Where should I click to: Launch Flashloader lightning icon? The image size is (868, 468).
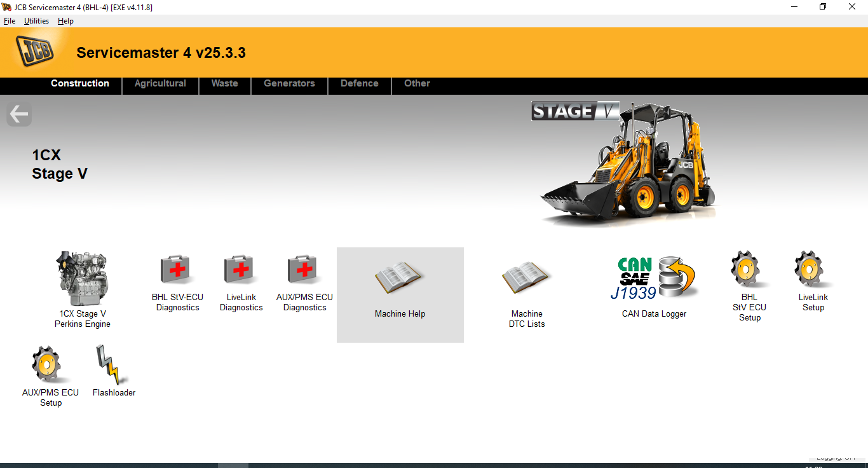(114, 365)
